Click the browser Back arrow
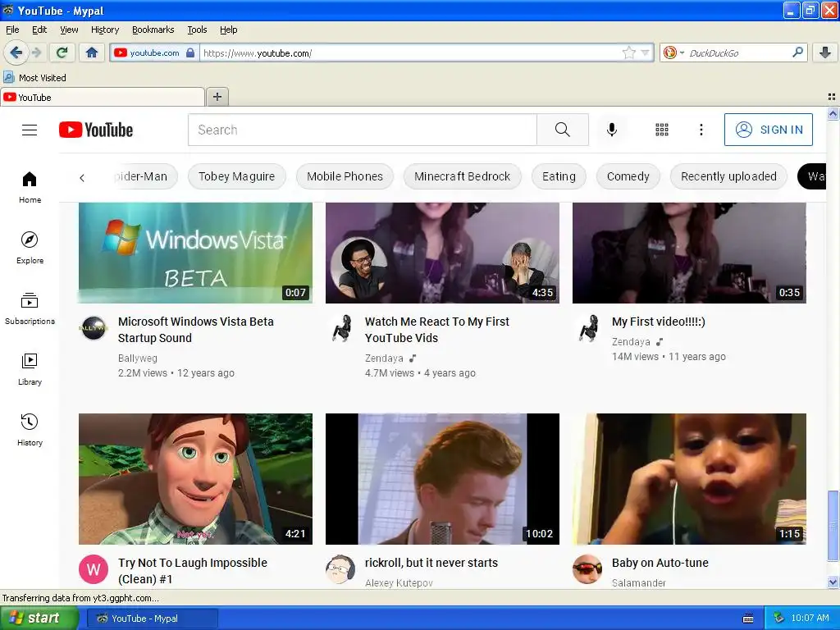The width and height of the screenshot is (840, 630). coord(16,52)
